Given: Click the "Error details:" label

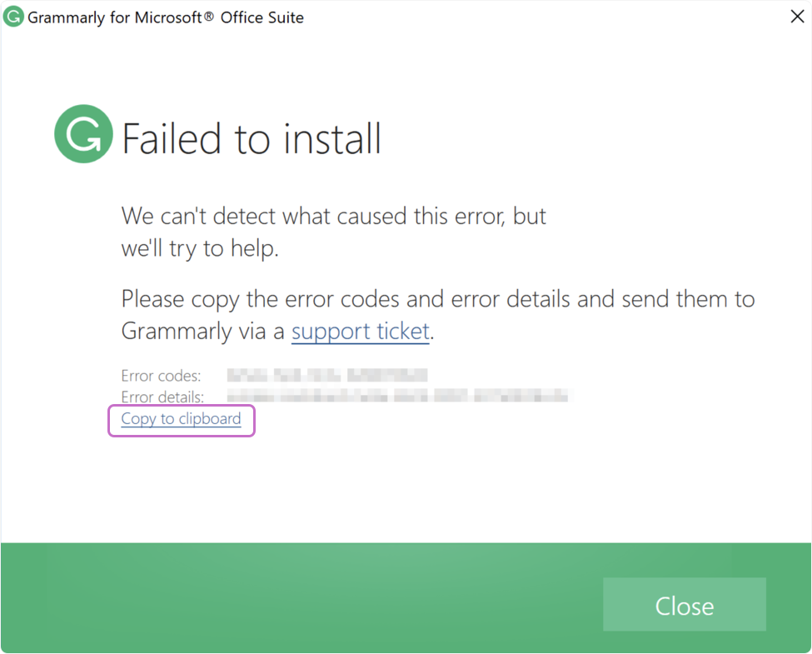Looking at the screenshot, I should click(x=163, y=397).
